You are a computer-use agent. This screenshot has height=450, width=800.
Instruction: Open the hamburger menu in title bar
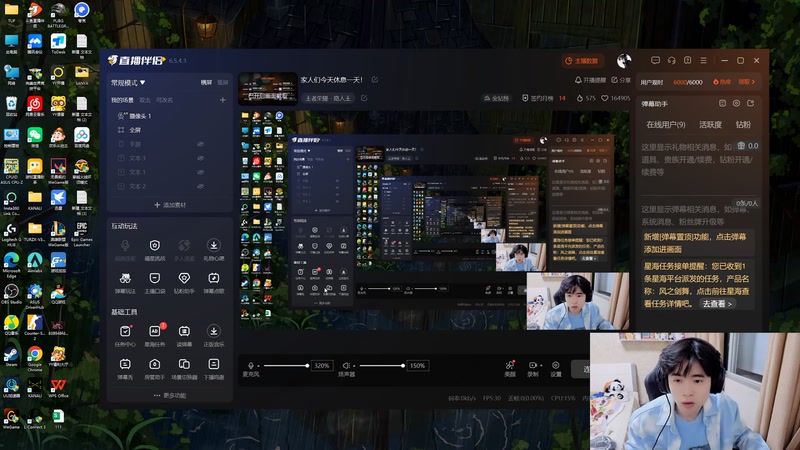pos(704,60)
